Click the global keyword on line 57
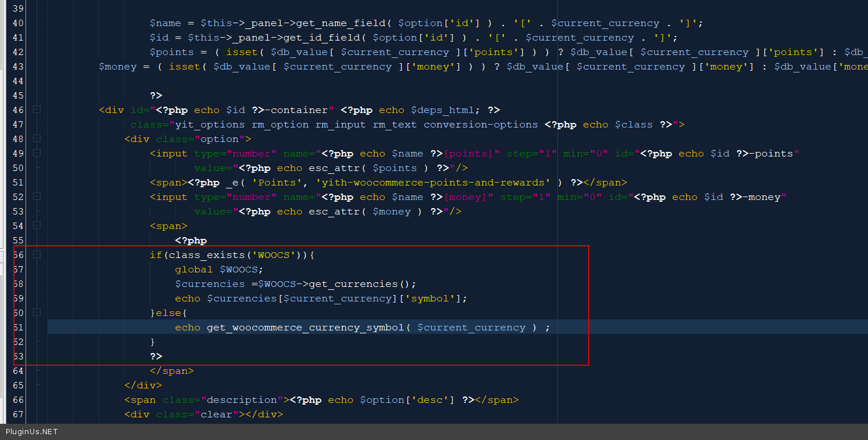Screen dimensions: 868x440 (194, 270)
